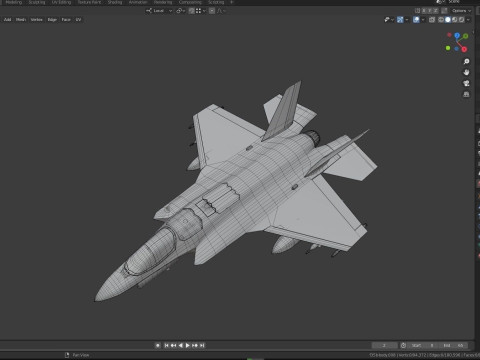This screenshot has width=480, height=360.
Task: Open the UV menu
Action: tap(78, 20)
